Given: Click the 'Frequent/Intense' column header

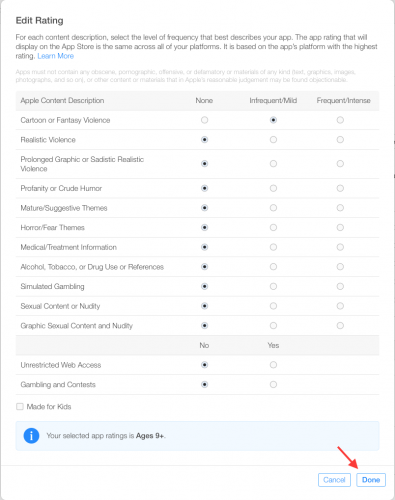Looking at the screenshot, I should click(x=344, y=101).
